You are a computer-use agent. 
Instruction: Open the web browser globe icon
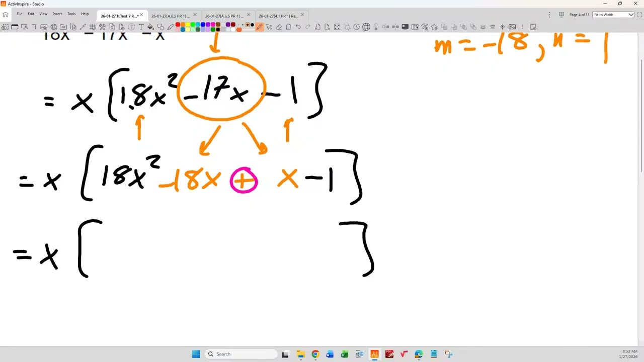(366, 27)
